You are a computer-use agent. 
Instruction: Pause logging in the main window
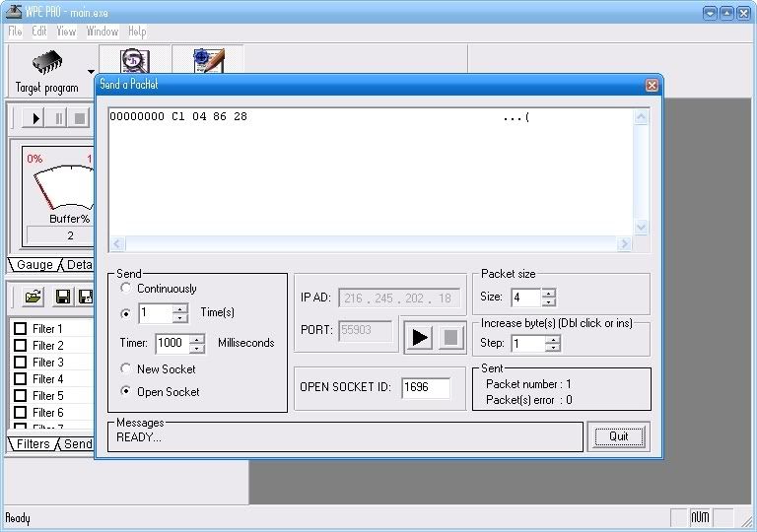tap(57, 118)
